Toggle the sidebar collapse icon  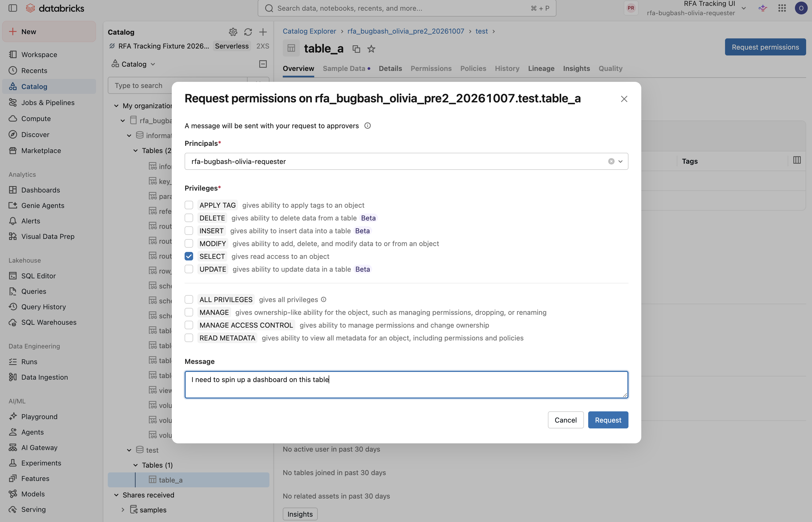tap(13, 8)
